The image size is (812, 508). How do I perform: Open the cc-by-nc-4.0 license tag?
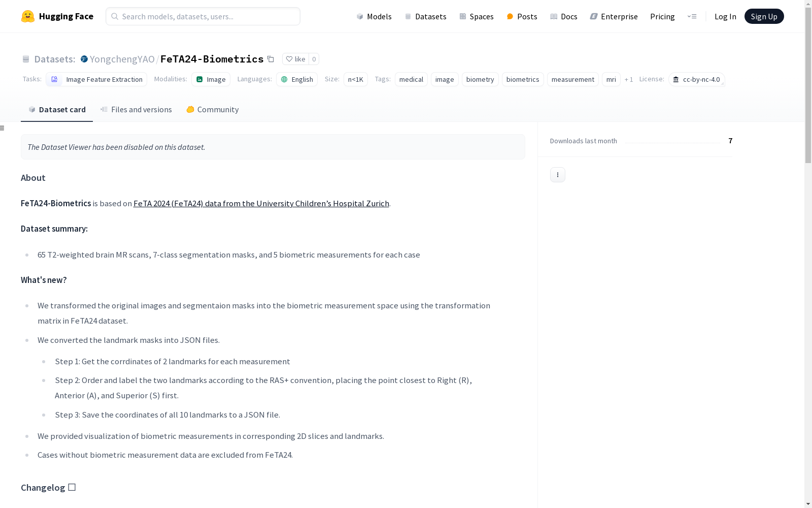coord(696,79)
